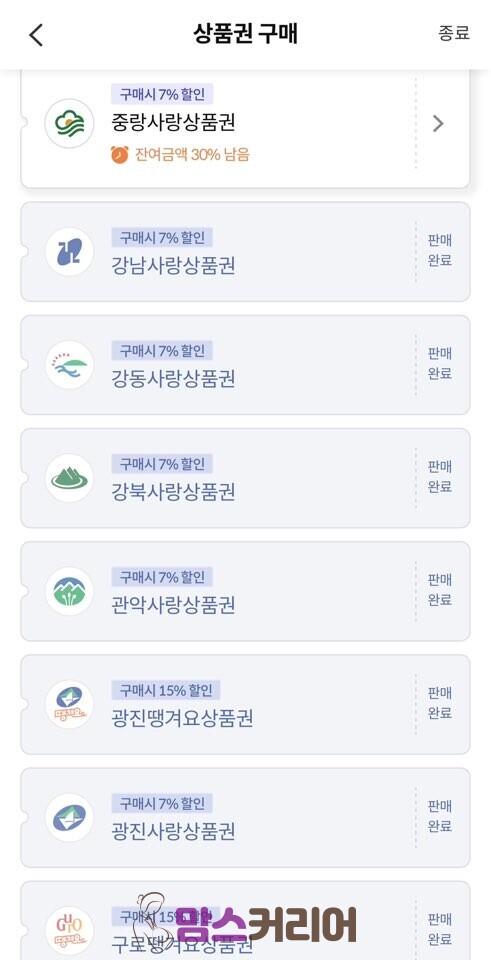The width and height of the screenshot is (491, 960).
Task: Click 판매완료 status on 관악사랑상품권
Action: click(x=440, y=590)
